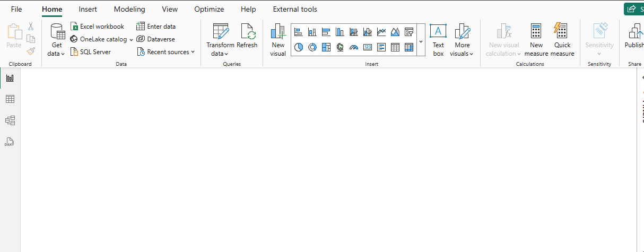Import data from an Excel workbook

coord(97,27)
